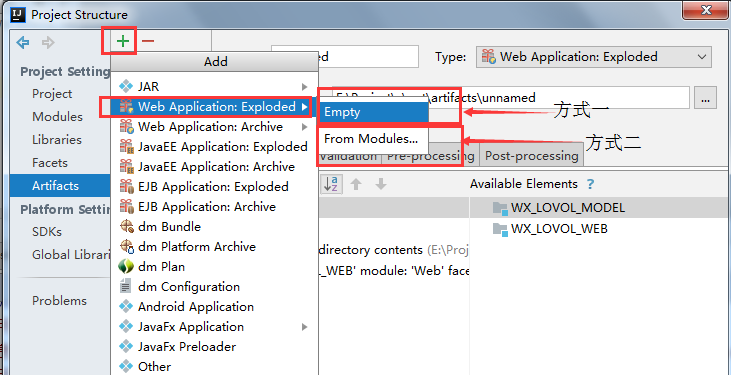Viewport: 731px width, 375px height.
Task: Click the WX_LOVOL_MODEL module folder icon
Action: [x=500, y=208]
